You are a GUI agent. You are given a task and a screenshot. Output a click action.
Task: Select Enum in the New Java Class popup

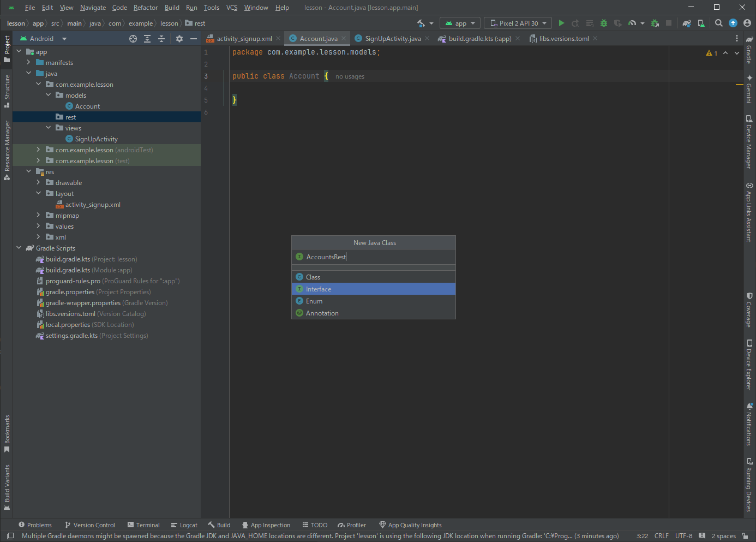pos(374,301)
